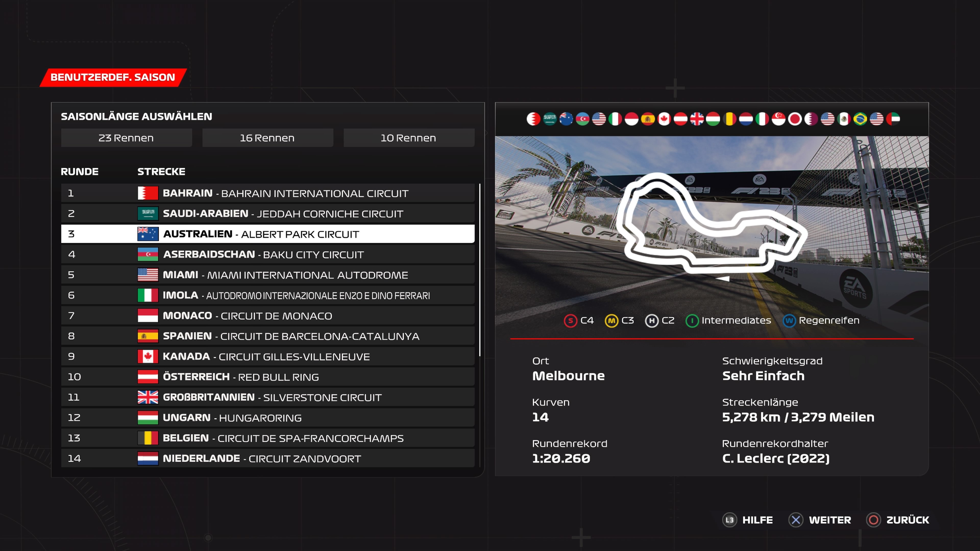Choose the 10 Rennen season option
Image resolution: width=980 pixels, height=551 pixels.
click(409, 138)
